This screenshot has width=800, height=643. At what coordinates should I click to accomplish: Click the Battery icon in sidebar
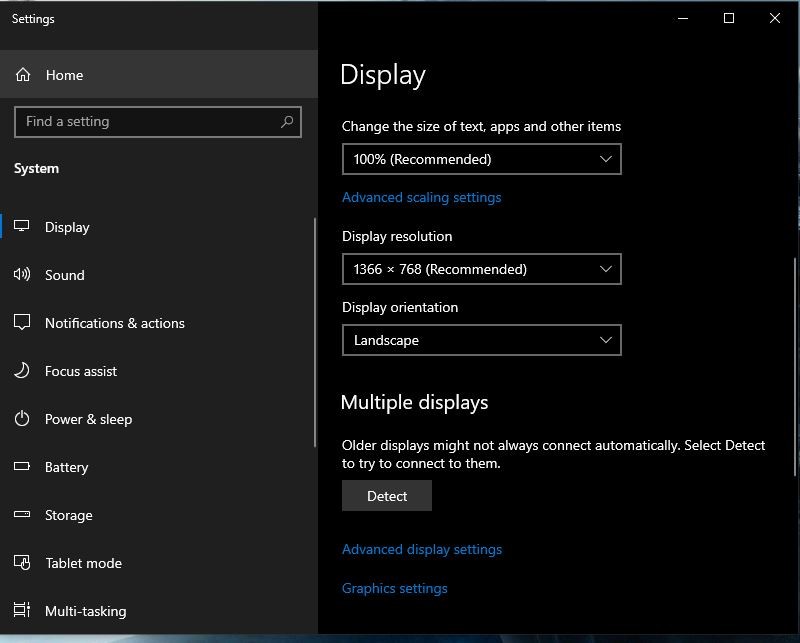coord(22,467)
